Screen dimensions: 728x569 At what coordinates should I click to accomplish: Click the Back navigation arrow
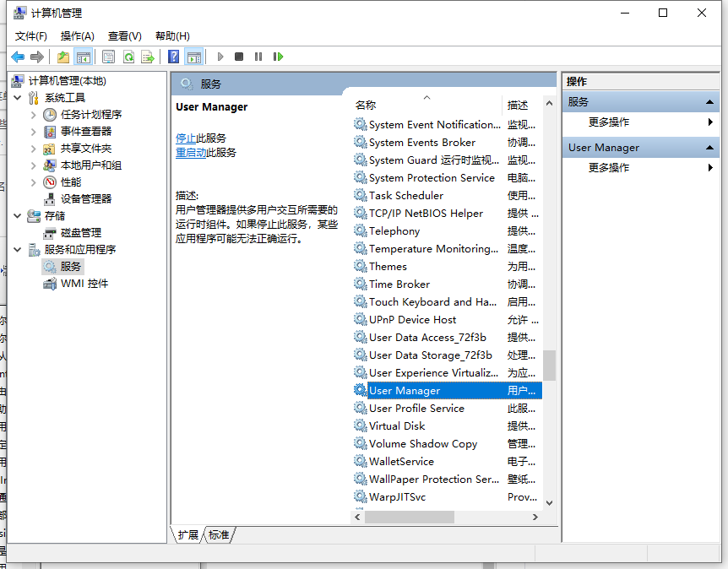[x=18, y=56]
